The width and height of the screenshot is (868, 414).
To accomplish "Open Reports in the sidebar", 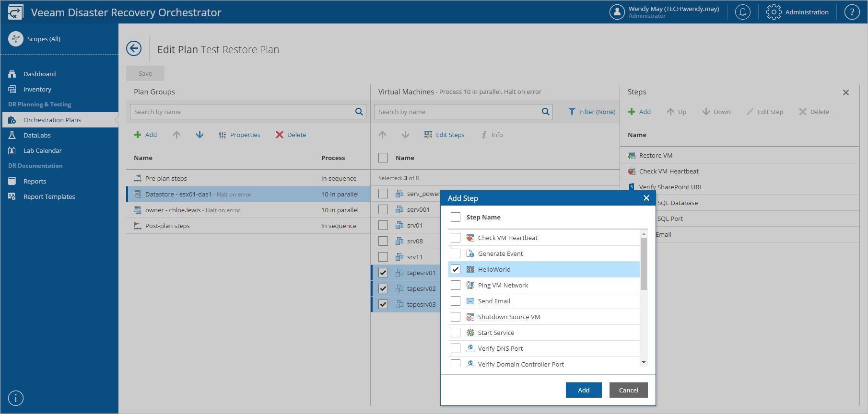I will coord(35,181).
